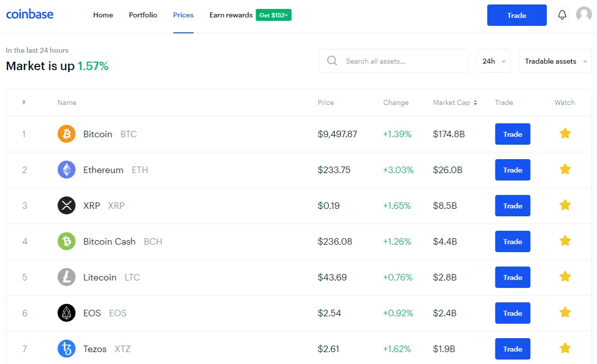Click the market up 1.57% figure
The width and height of the screenshot is (597, 364).
pos(93,66)
